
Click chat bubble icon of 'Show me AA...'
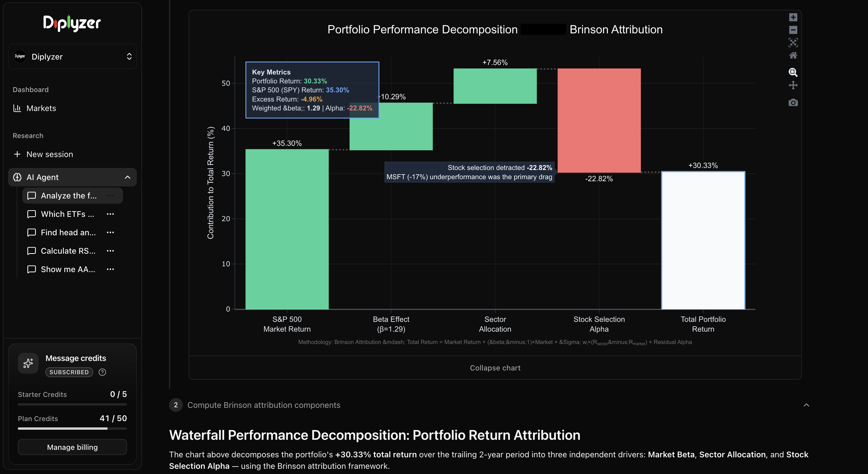pos(31,270)
